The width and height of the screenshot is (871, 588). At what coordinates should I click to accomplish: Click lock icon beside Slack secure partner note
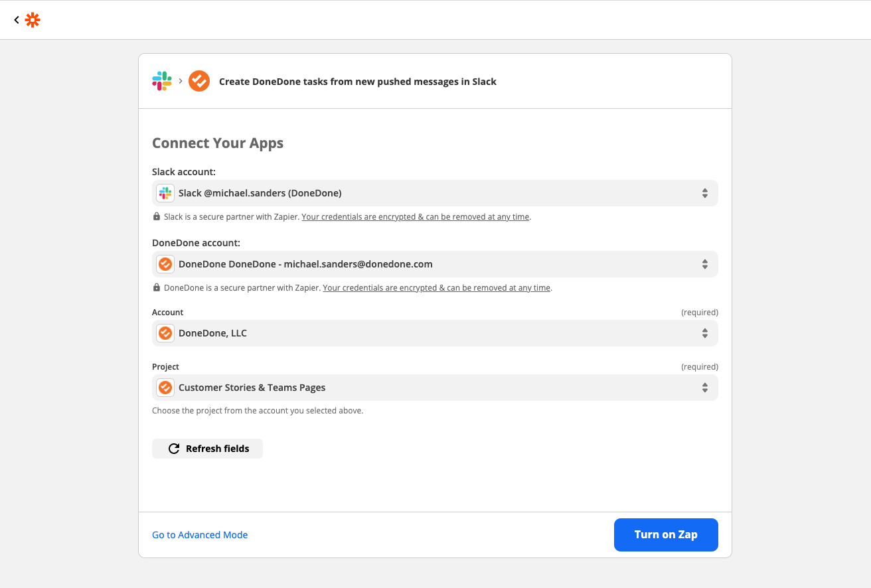pyautogui.click(x=157, y=217)
